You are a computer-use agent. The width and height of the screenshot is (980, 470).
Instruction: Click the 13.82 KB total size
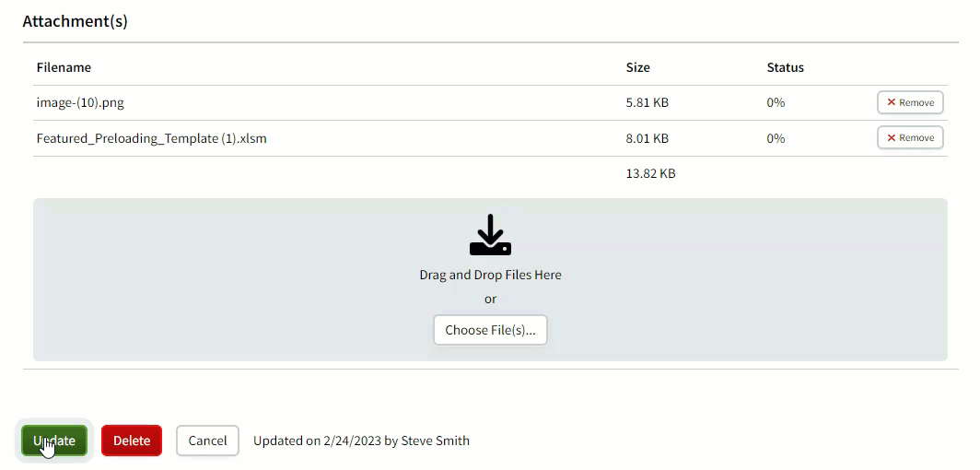tap(650, 174)
